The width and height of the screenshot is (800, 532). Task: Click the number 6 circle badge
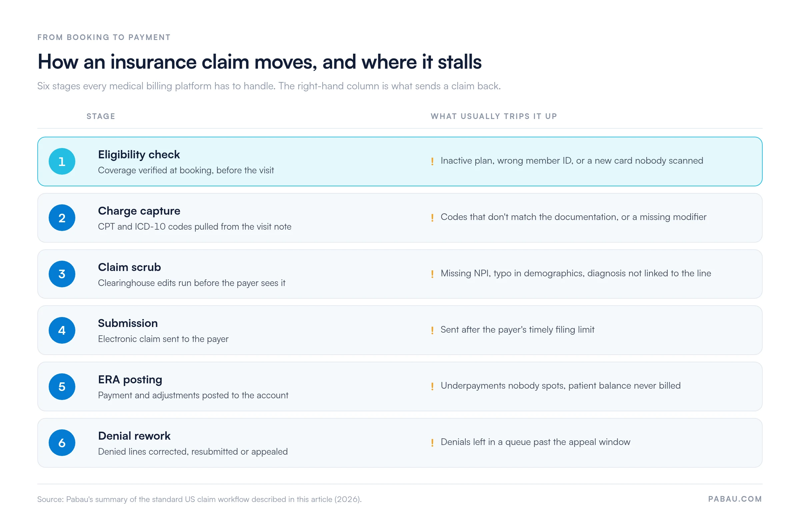point(62,443)
